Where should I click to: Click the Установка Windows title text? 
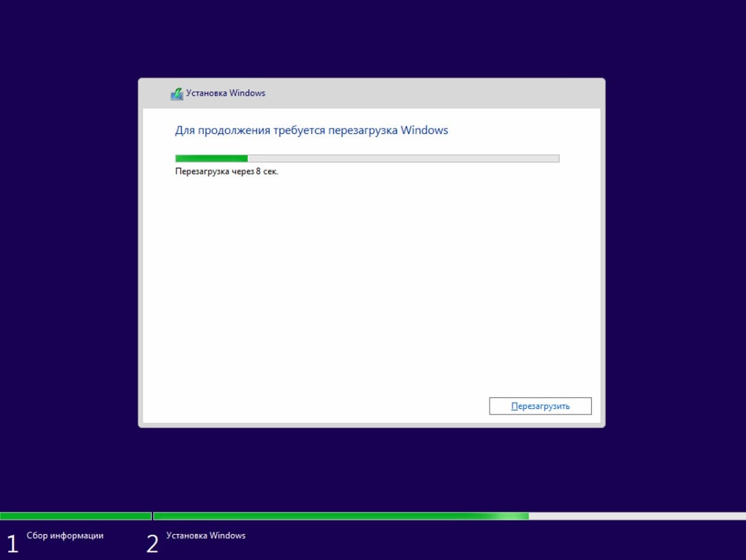226,93
